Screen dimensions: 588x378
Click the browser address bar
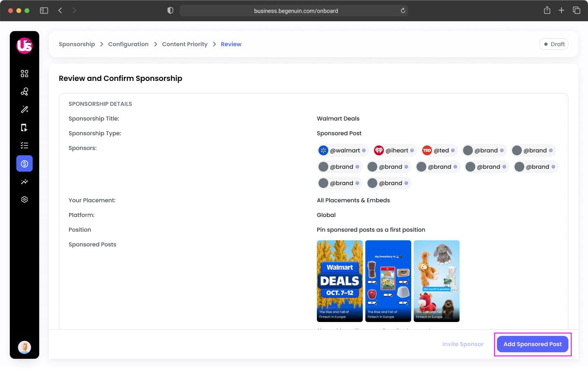(x=294, y=11)
